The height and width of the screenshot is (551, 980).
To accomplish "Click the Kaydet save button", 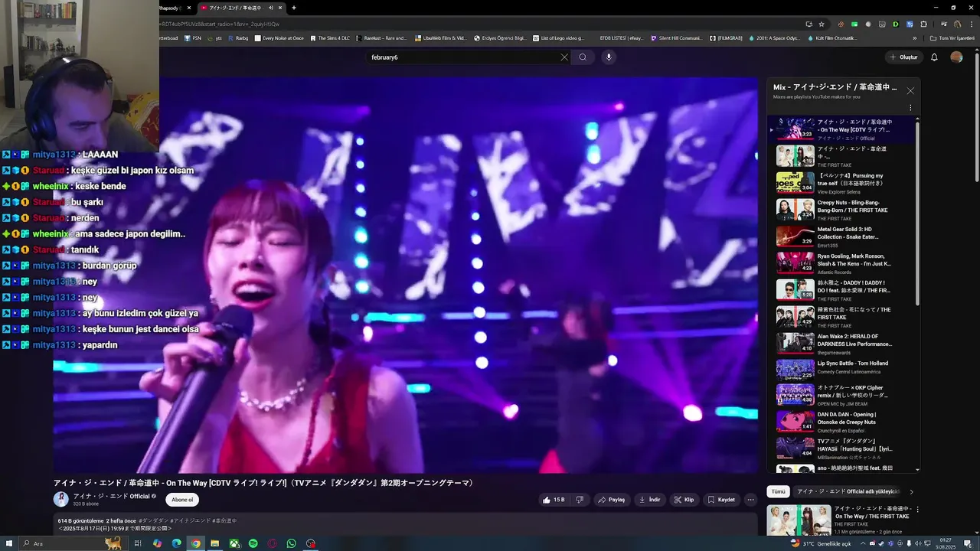I will click(720, 500).
